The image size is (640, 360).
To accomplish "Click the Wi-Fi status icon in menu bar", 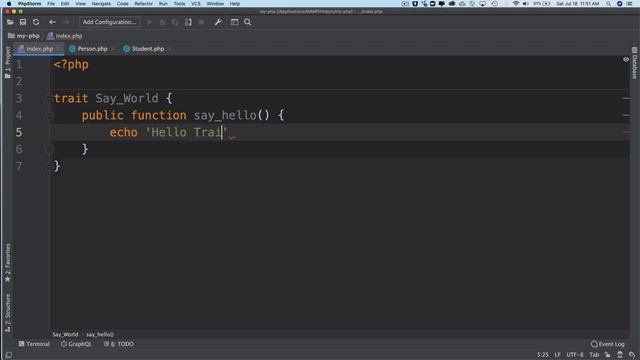I will (x=516, y=4).
